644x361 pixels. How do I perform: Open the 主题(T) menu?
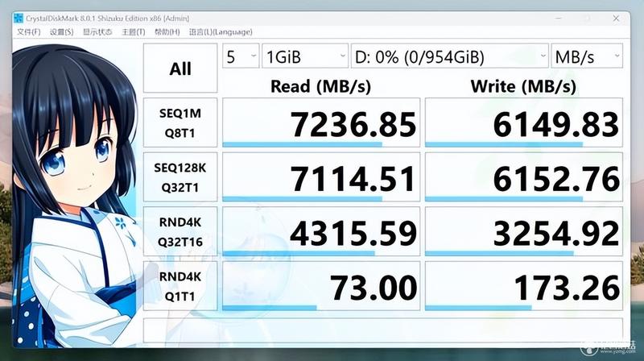(x=133, y=32)
